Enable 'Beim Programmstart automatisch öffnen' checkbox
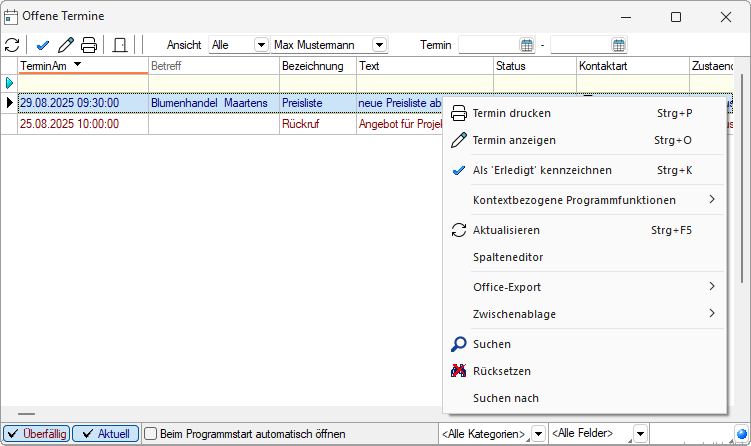Screen dimensions: 751x446 151,434
